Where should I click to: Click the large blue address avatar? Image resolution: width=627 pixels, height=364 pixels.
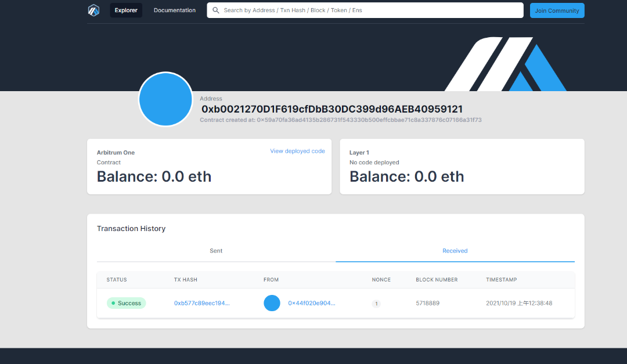point(165,99)
